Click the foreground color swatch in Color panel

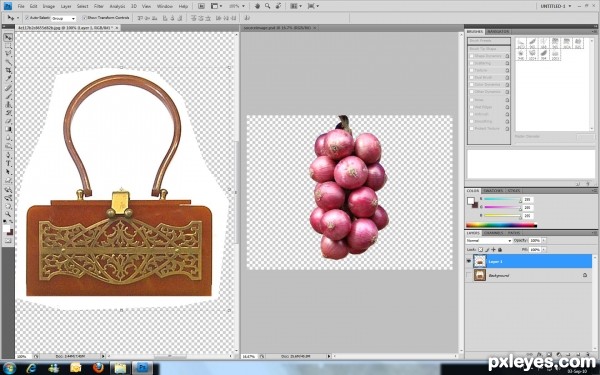470,201
